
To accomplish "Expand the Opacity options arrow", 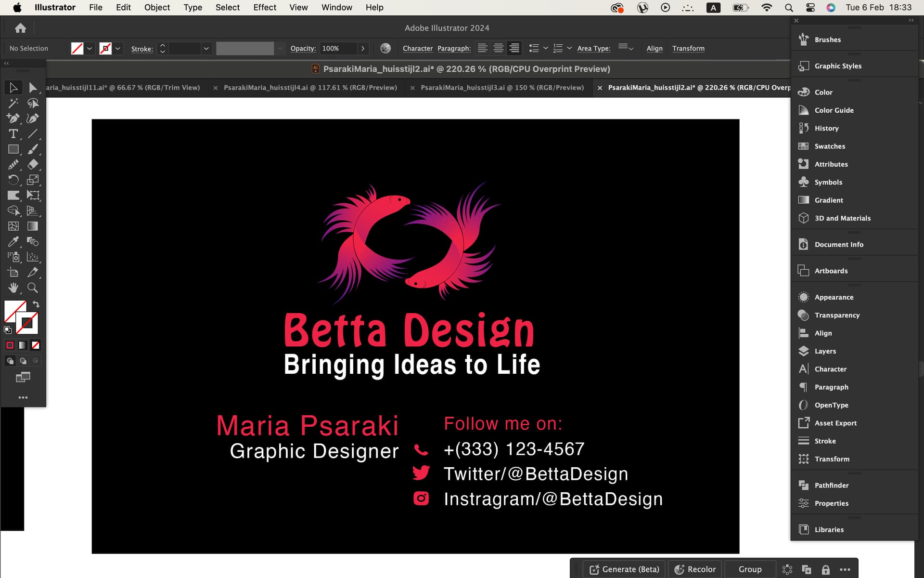I will pyautogui.click(x=363, y=48).
